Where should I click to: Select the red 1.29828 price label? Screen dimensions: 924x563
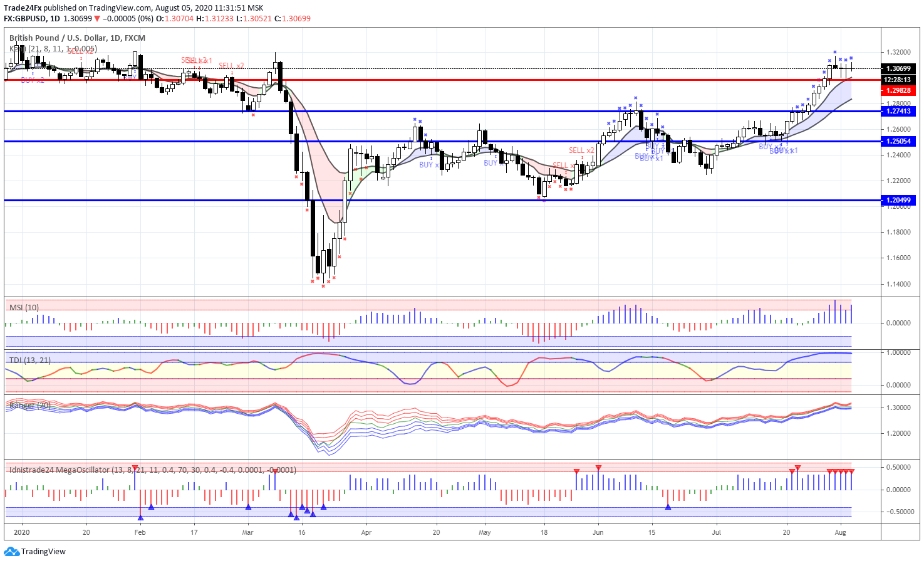pos(898,90)
